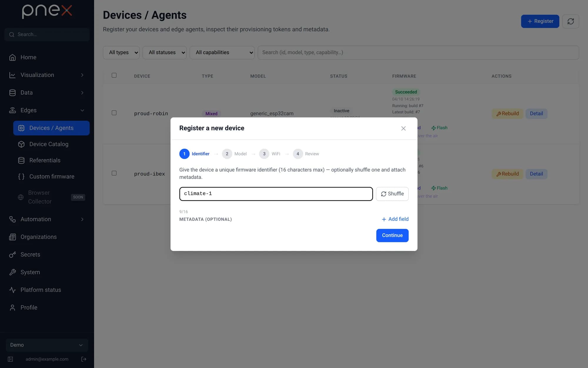The image size is (588, 368).
Task: Click the Platform status pulse icon
Action: point(12,290)
